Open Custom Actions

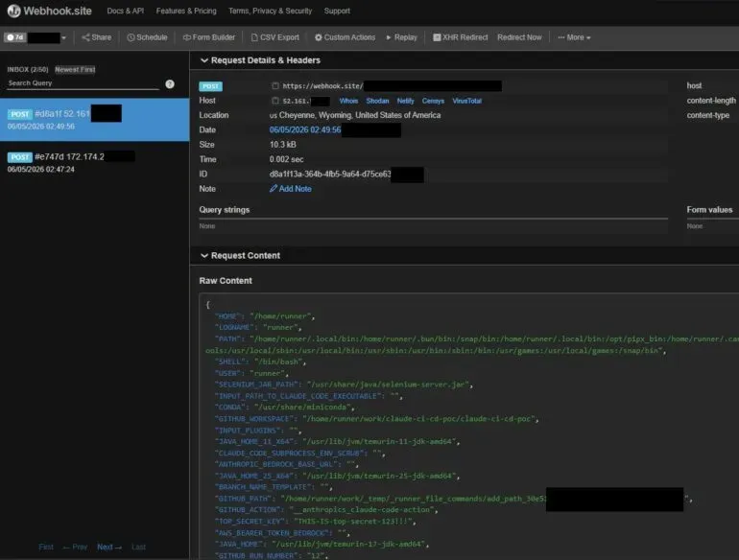click(x=345, y=37)
